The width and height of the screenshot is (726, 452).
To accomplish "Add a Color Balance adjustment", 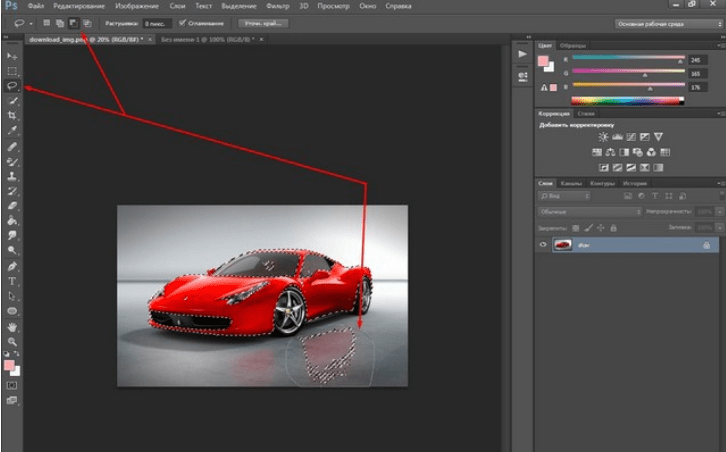I will click(x=610, y=152).
